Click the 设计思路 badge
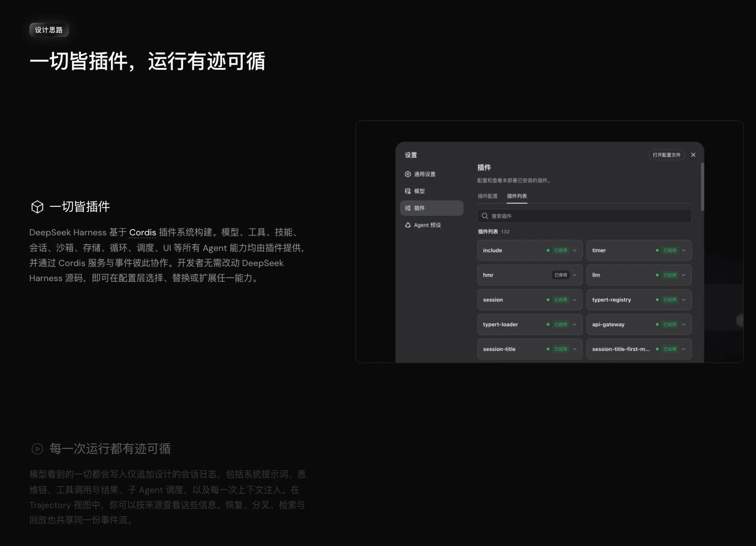Image resolution: width=756 pixels, height=546 pixels. [x=49, y=30]
